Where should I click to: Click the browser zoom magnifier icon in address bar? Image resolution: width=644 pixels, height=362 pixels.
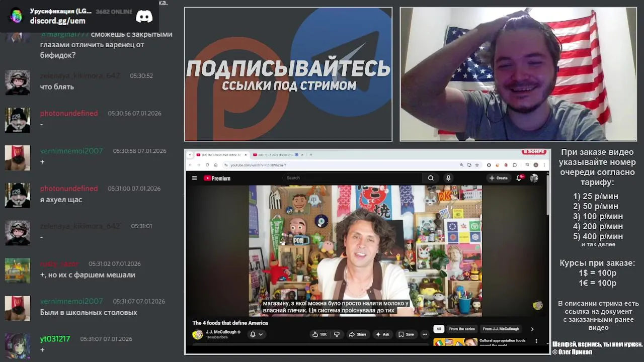pos(461,165)
